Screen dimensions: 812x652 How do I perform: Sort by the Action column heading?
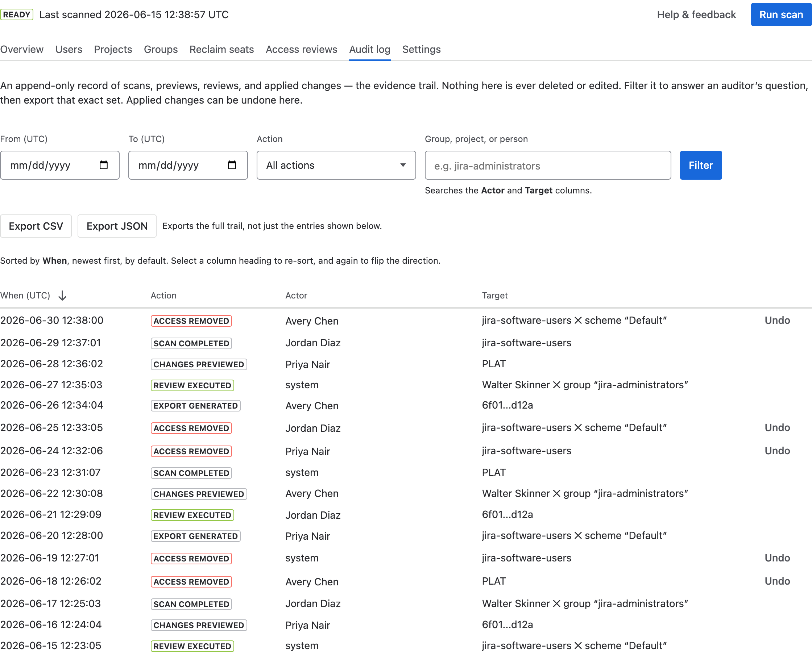[x=163, y=296]
